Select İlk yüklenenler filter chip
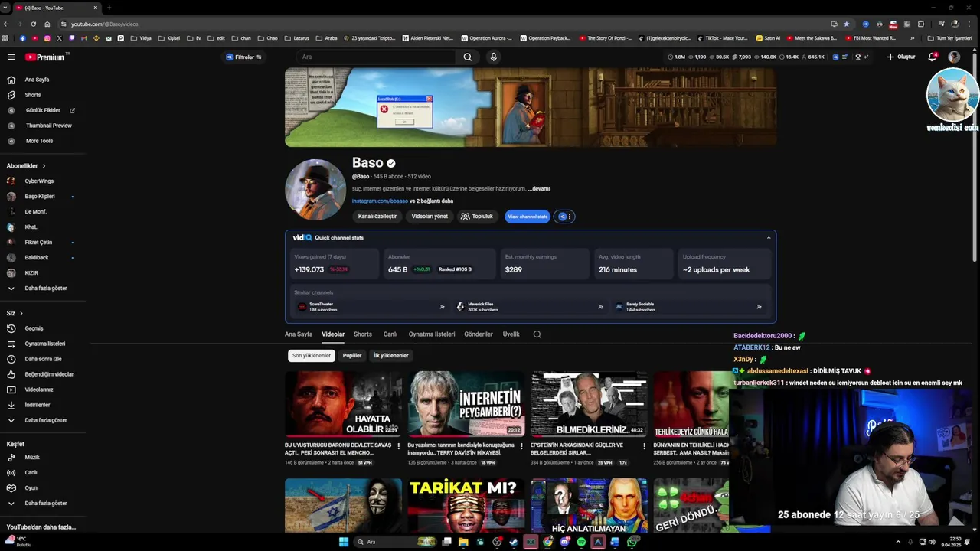 pyautogui.click(x=391, y=356)
